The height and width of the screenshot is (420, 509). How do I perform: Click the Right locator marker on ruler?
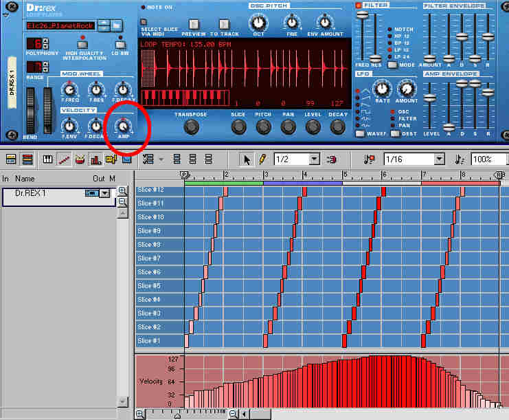499,175
